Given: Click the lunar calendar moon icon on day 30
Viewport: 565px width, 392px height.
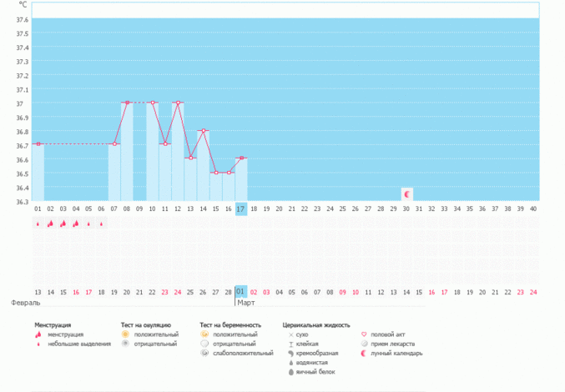Looking at the screenshot, I should pos(407,193).
